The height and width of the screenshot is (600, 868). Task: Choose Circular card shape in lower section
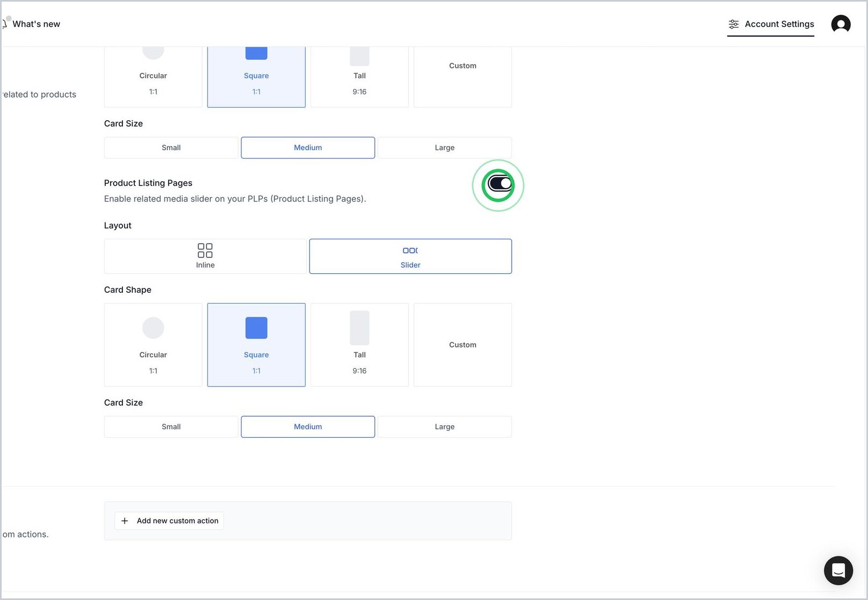153,345
